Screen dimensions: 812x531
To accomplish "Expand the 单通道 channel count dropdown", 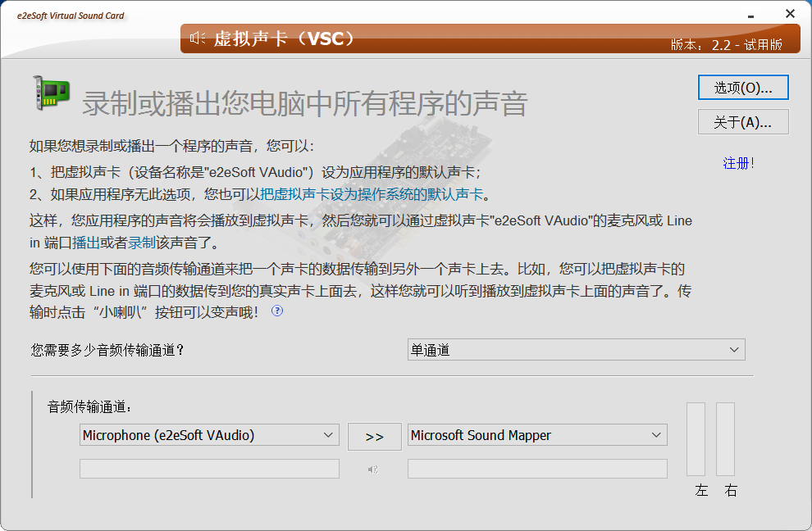I will coord(577,350).
